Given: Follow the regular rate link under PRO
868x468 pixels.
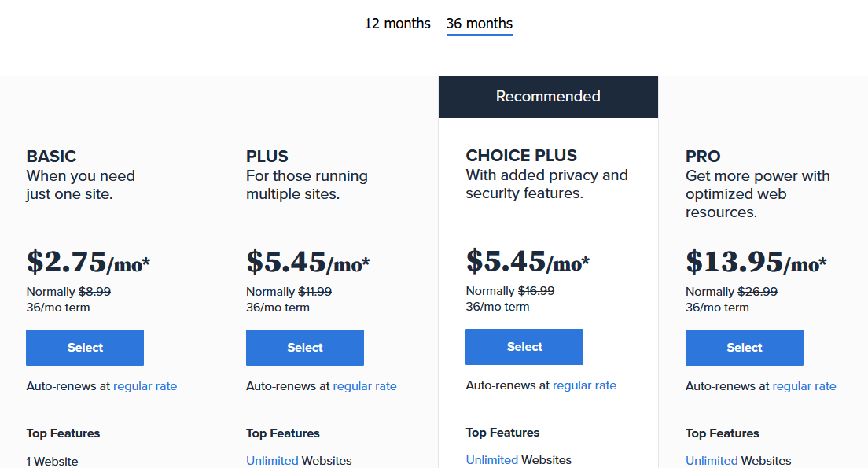Looking at the screenshot, I should [x=804, y=386].
